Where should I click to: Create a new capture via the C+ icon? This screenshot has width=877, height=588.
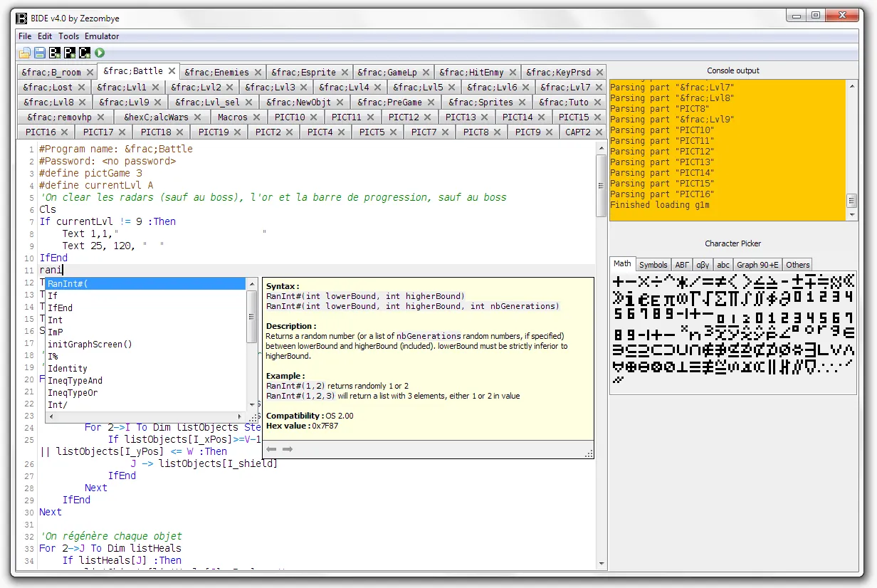pos(84,53)
